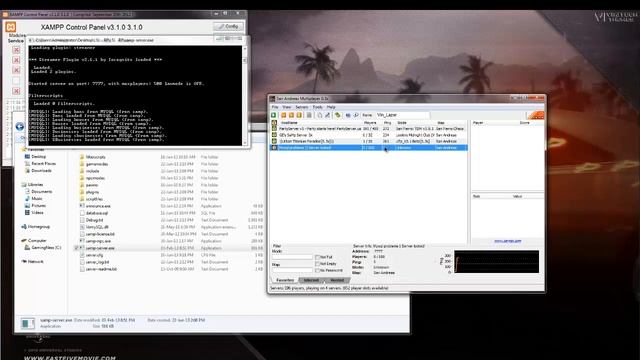Screen dimensions: 640x360
Task: Switch to the Internet tab
Action: tap(311, 280)
